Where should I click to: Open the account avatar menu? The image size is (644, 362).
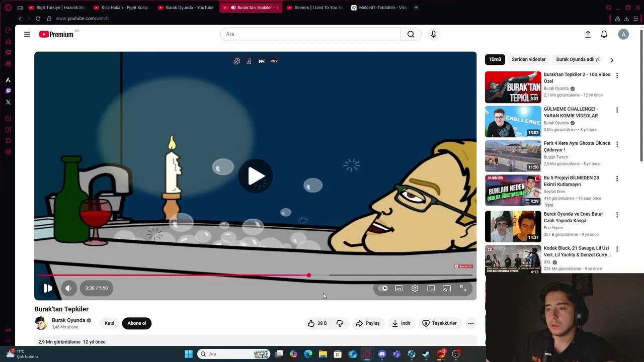(623, 34)
